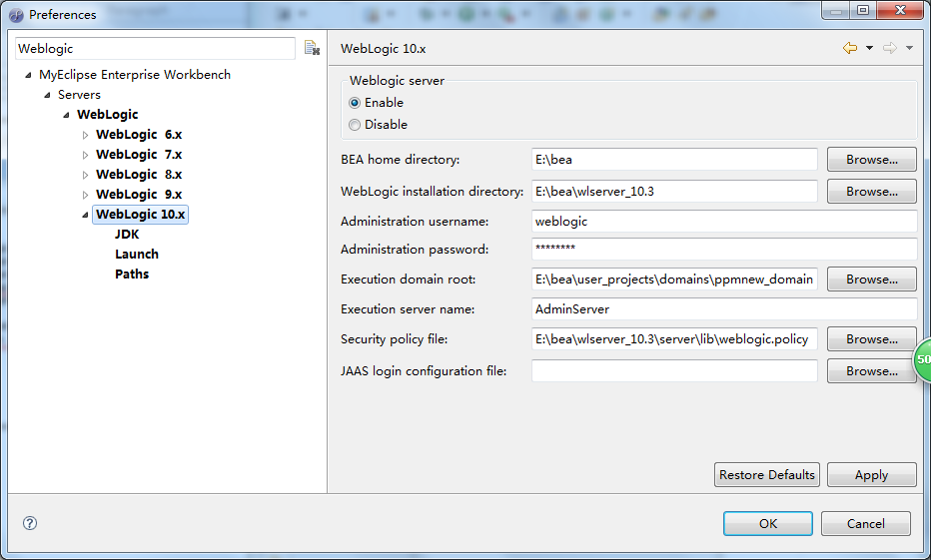Click the BEA home directory field
Viewport: 931px width, 560px height.
(x=674, y=160)
